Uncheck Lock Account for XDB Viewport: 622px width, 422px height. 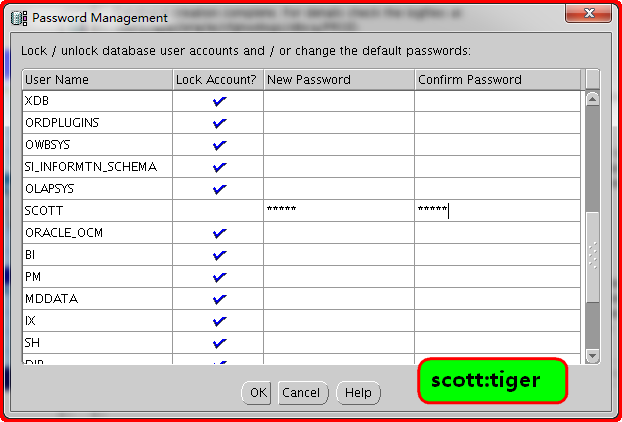219,101
